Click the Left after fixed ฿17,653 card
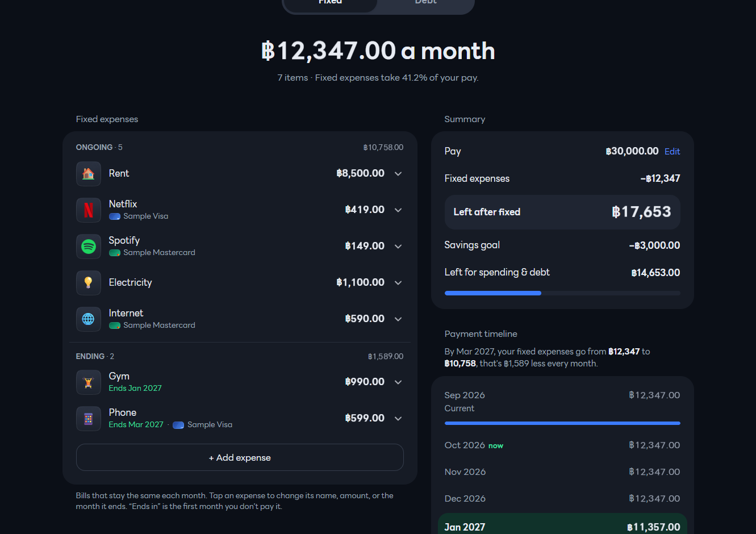The width and height of the screenshot is (756, 534). (x=562, y=212)
